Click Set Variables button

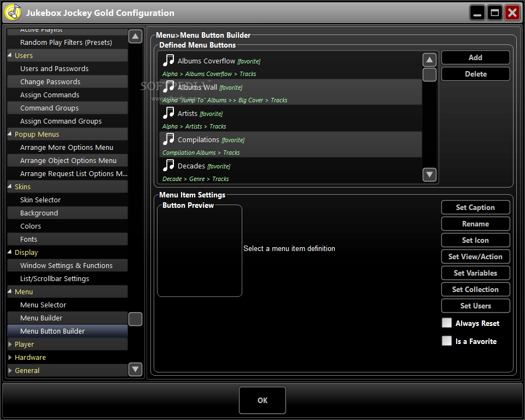pos(475,273)
